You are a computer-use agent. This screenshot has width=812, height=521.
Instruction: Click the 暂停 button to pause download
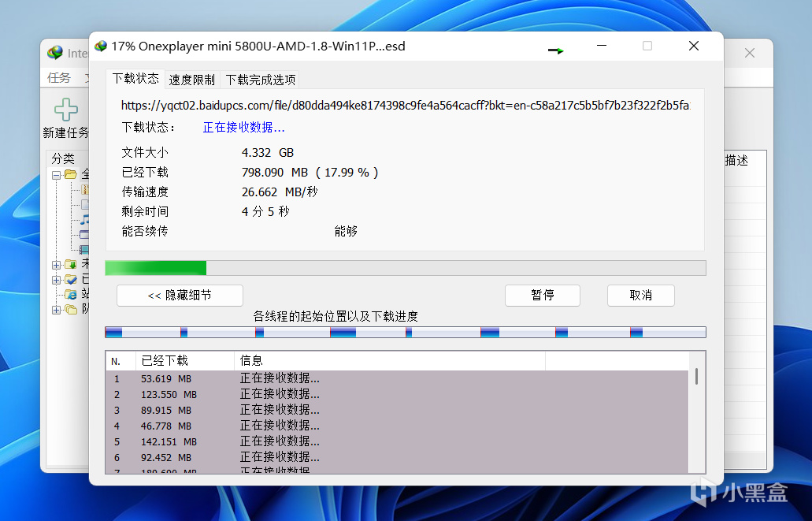[x=542, y=296]
